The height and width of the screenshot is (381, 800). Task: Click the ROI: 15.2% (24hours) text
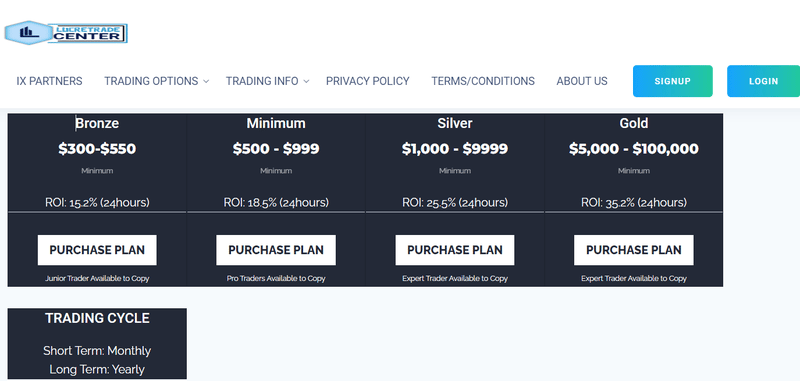click(97, 202)
